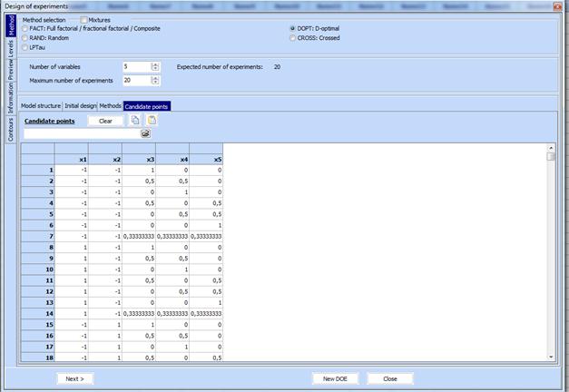Click the Next > button
The height and width of the screenshot is (392, 569).
(x=74, y=378)
